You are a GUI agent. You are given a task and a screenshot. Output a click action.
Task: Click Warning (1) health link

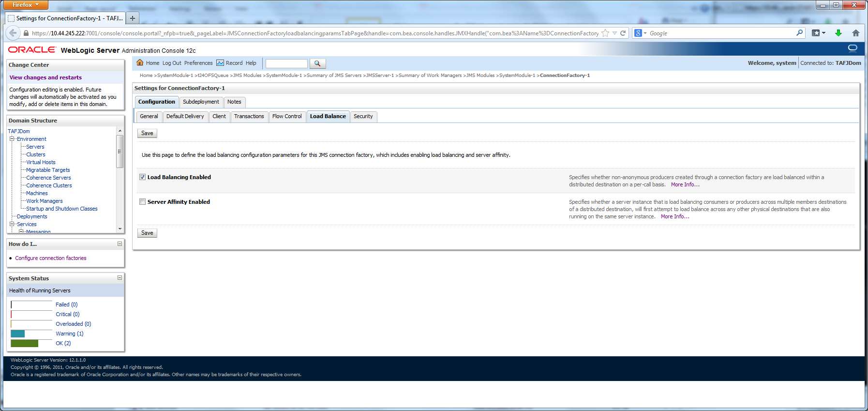(69, 334)
